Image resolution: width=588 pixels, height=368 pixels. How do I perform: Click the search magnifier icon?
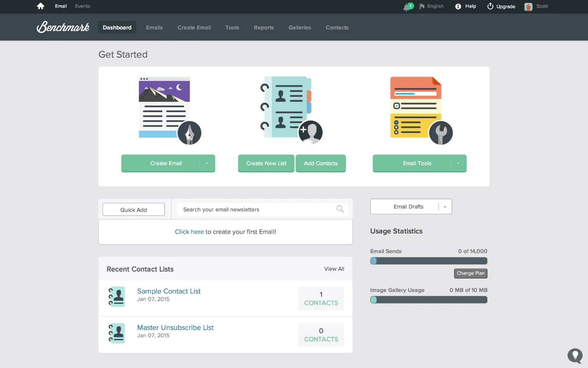pos(340,209)
